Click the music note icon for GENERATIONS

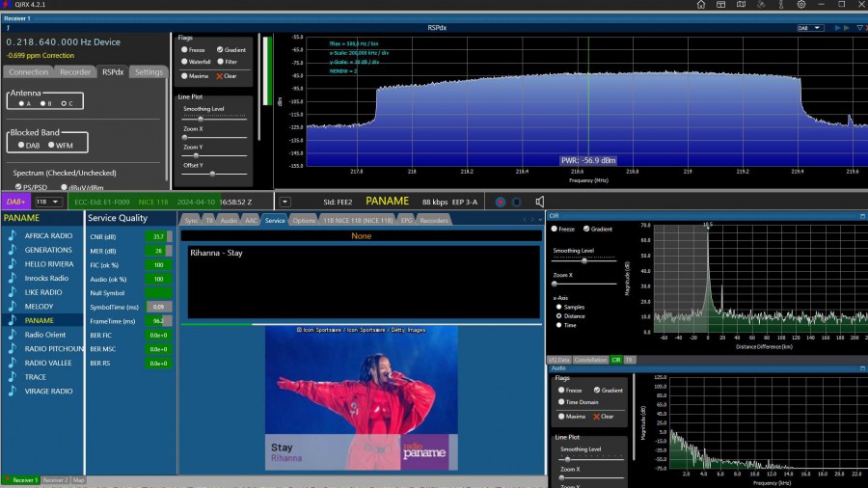pyautogui.click(x=13, y=250)
